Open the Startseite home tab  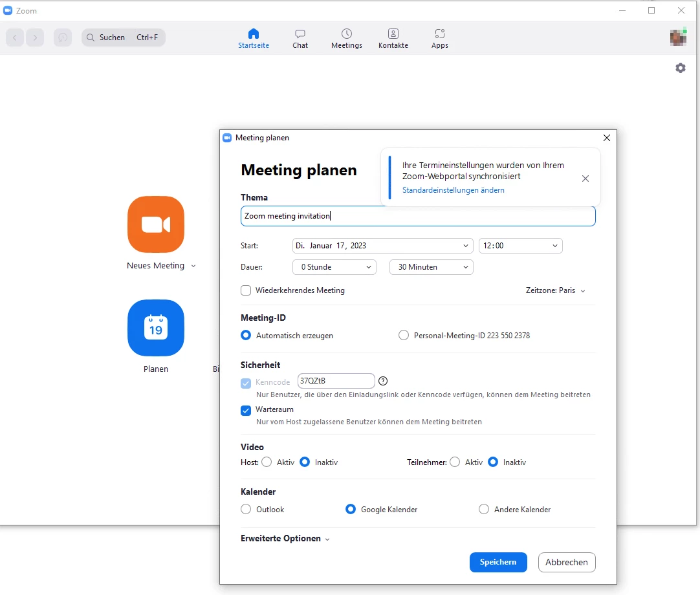254,38
